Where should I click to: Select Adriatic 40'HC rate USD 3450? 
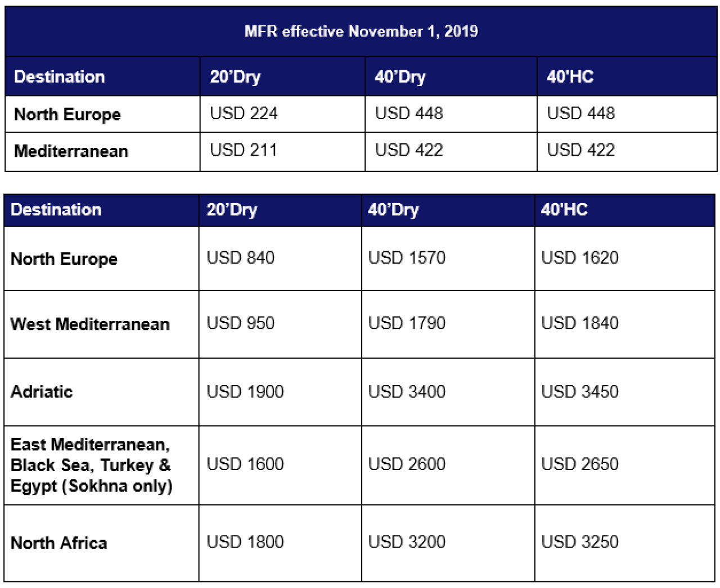point(624,392)
